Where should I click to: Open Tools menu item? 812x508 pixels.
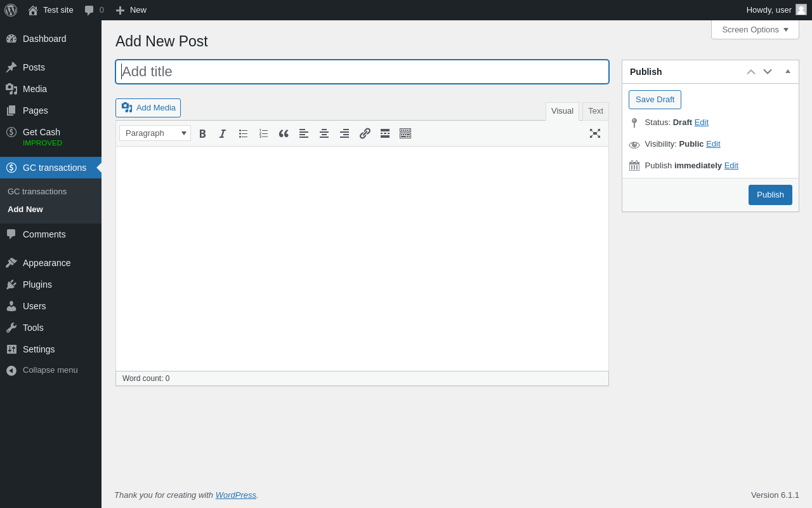51,328
